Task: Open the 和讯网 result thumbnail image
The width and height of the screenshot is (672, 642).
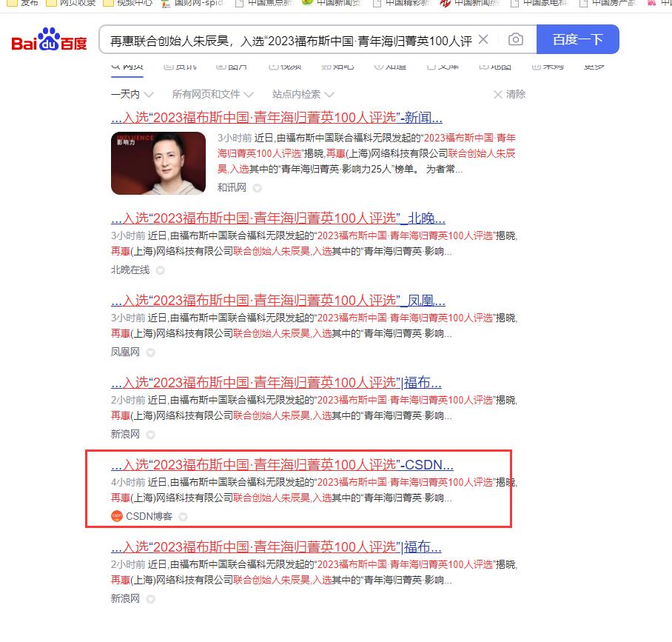Action: (158, 164)
